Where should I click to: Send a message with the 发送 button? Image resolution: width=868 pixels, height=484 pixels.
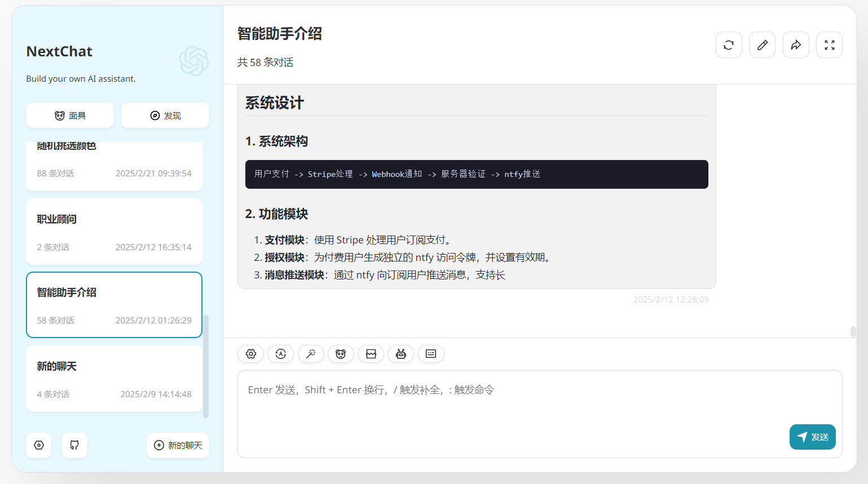[x=813, y=437]
